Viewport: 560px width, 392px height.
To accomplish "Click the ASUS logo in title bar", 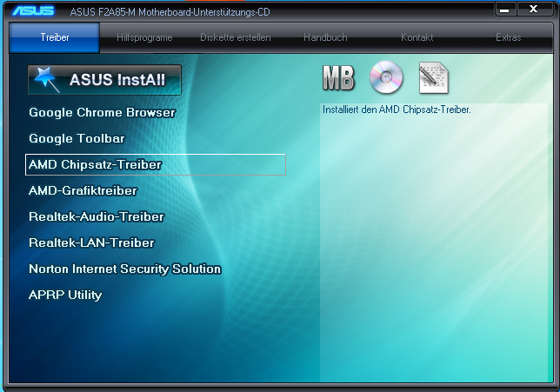I will (x=33, y=11).
